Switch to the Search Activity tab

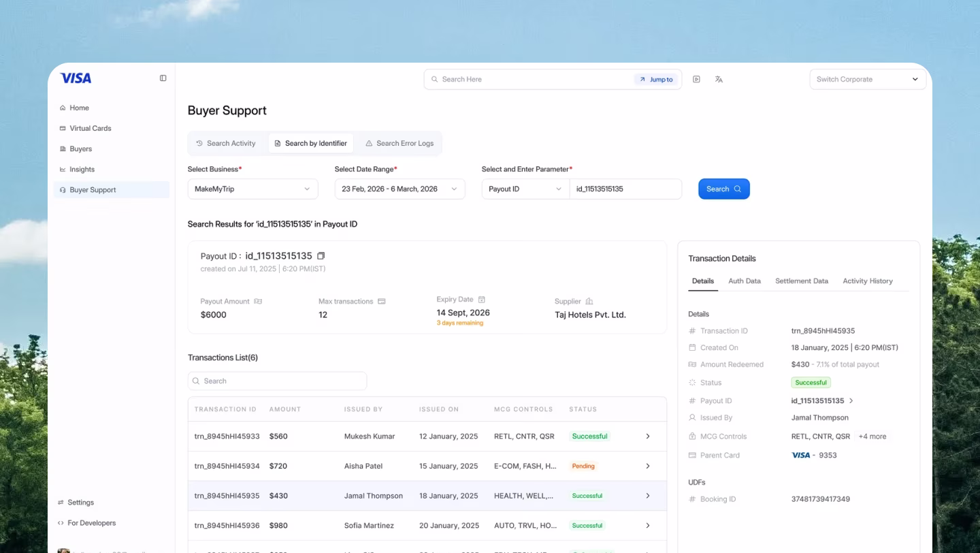click(x=225, y=144)
